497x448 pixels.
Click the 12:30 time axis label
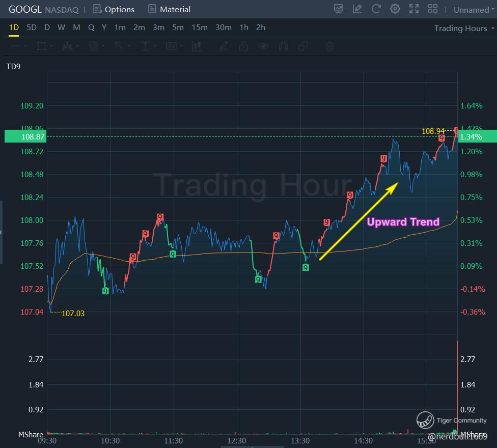[236, 441]
